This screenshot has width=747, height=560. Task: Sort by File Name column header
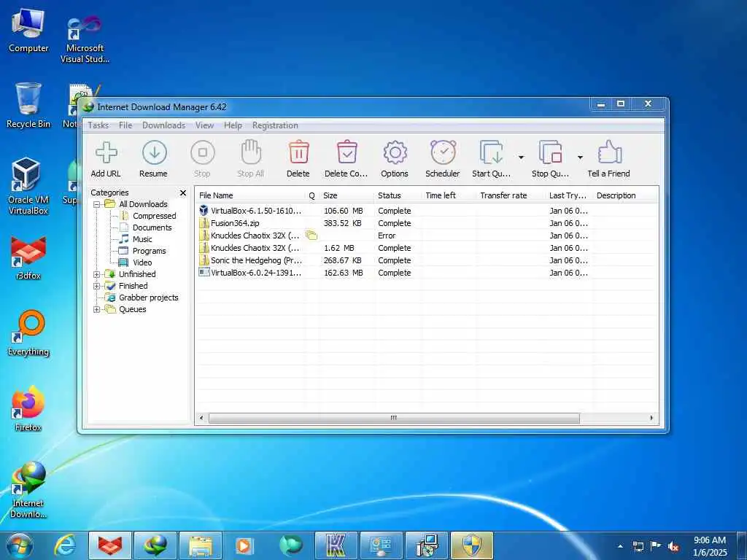(x=250, y=195)
